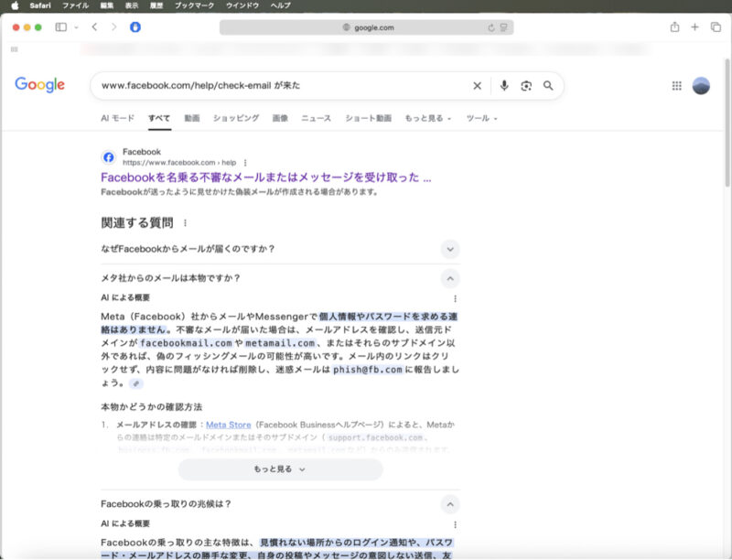Open a new tab with plus icon
This screenshot has width=732, height=560.
coord(695,27)
